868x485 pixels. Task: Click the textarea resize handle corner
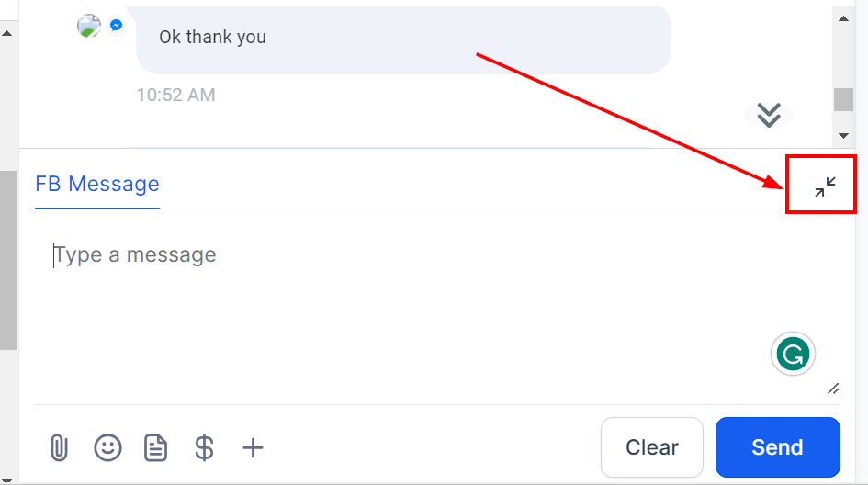click(833, 389)
